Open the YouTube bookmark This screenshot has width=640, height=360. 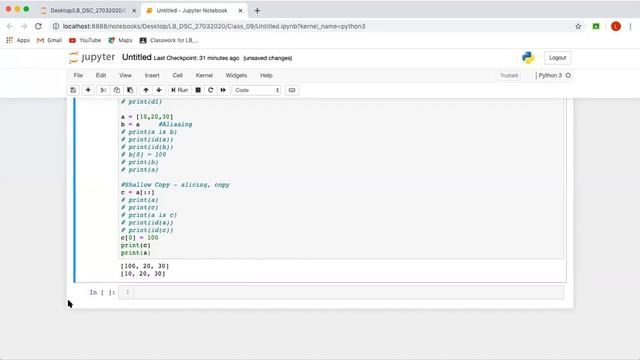pyautogui.click(x=85, y=40)
